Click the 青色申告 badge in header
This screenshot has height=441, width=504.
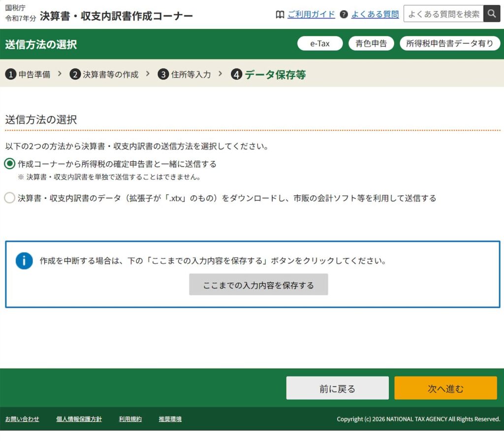(371, 43)
